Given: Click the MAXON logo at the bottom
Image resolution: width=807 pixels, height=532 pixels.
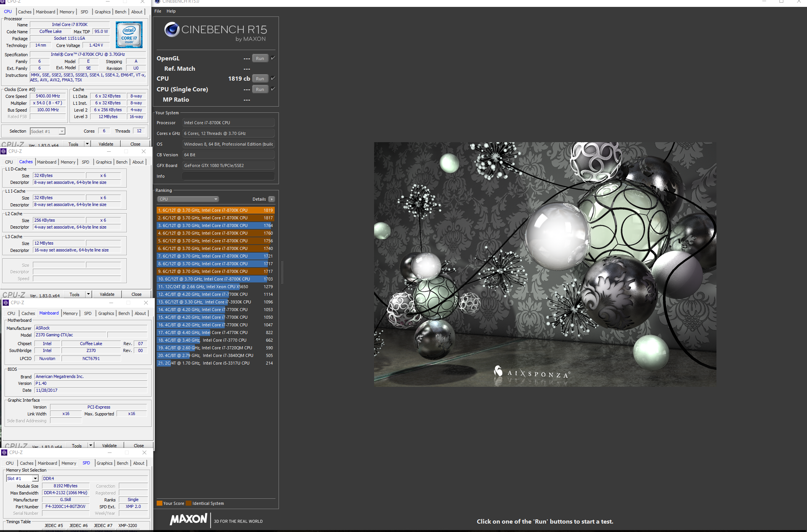Looking at the screenshot, I should 189,519.
